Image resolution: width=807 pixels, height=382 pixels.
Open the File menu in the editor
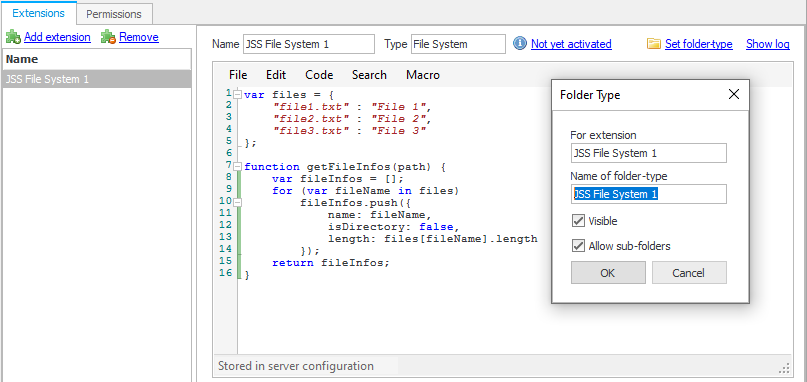click(238, 75)
